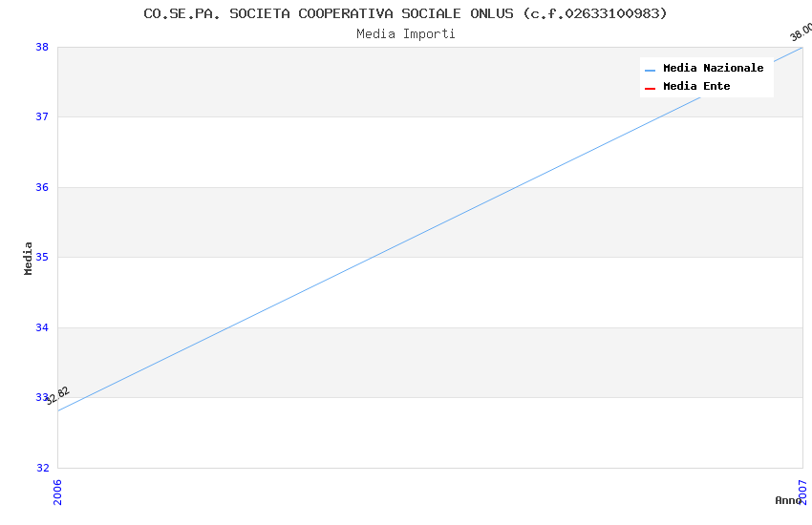
Task: Click the y-axis value 35
Action: [42, 257]
